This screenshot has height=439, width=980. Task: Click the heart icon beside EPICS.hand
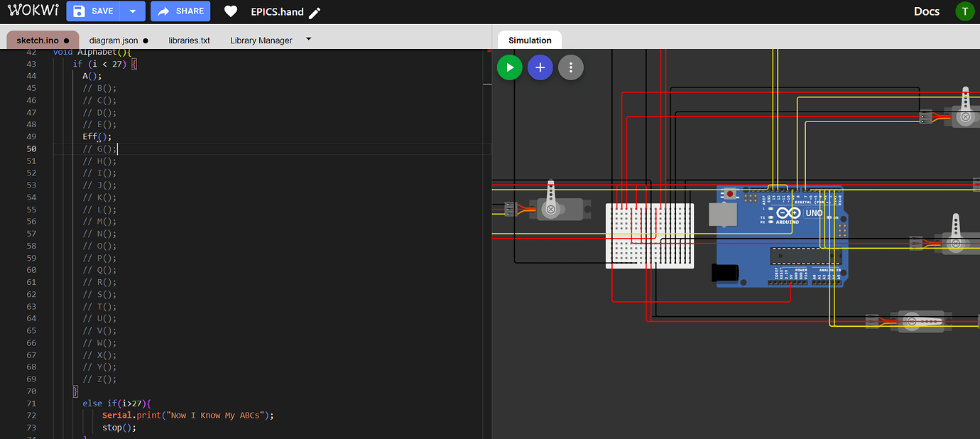[230, 11]
